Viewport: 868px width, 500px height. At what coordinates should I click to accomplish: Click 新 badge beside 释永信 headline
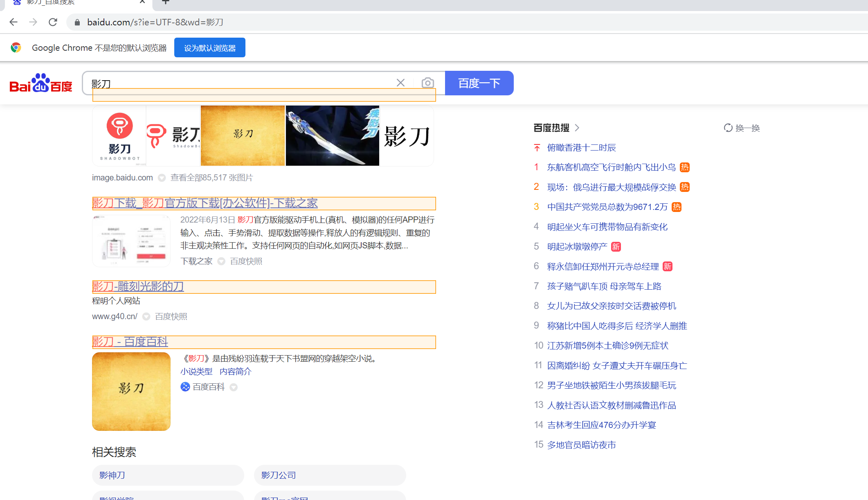667,267
